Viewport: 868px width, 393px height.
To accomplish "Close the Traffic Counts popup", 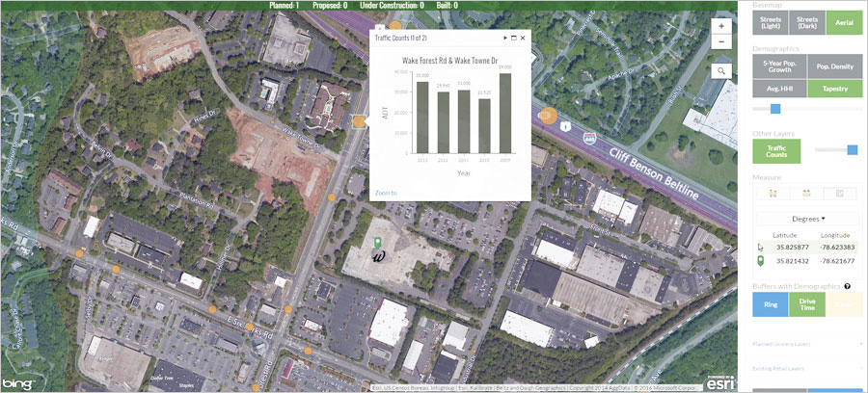I will tap(523, 39).
